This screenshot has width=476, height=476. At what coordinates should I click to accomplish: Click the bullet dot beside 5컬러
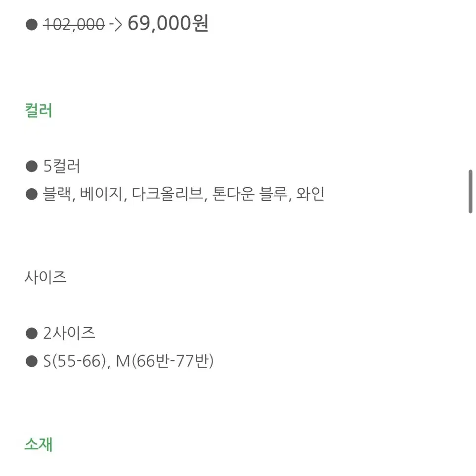(32, 167)
